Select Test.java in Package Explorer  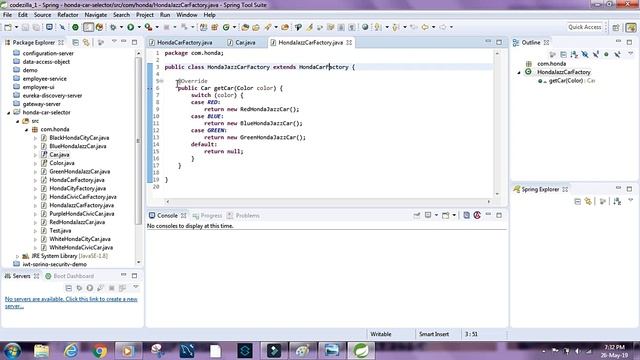tap(60, 231)
